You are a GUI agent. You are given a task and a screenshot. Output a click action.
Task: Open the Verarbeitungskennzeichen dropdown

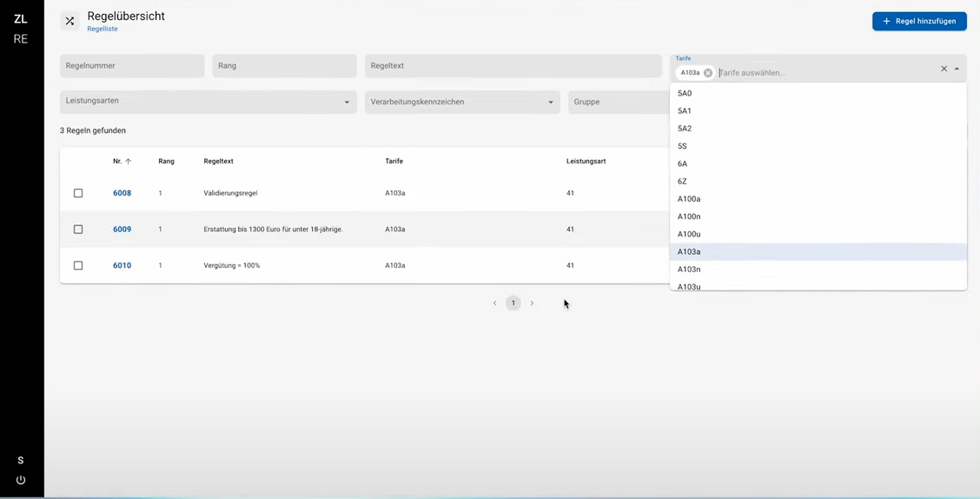[550, 103]
